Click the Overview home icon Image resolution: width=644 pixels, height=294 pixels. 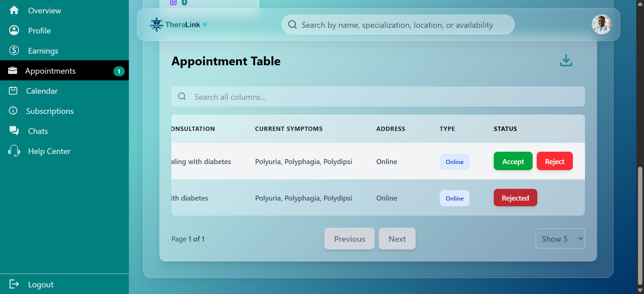14,10
